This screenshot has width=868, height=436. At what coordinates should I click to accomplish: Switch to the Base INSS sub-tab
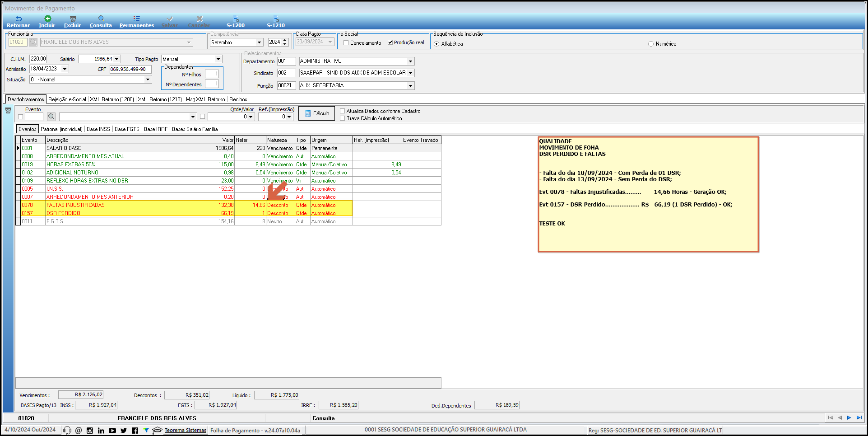pos(98,129)
